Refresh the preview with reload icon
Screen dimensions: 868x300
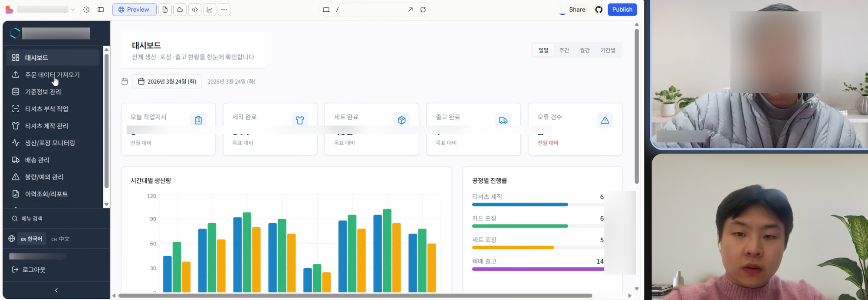(x=423, y=10)
